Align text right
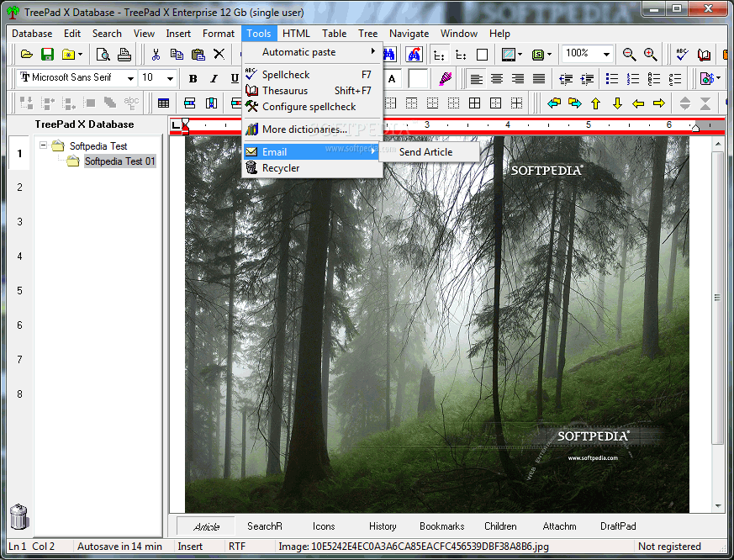Image resolution: width=734 pixels, height=560 pixels. [518, 79]
